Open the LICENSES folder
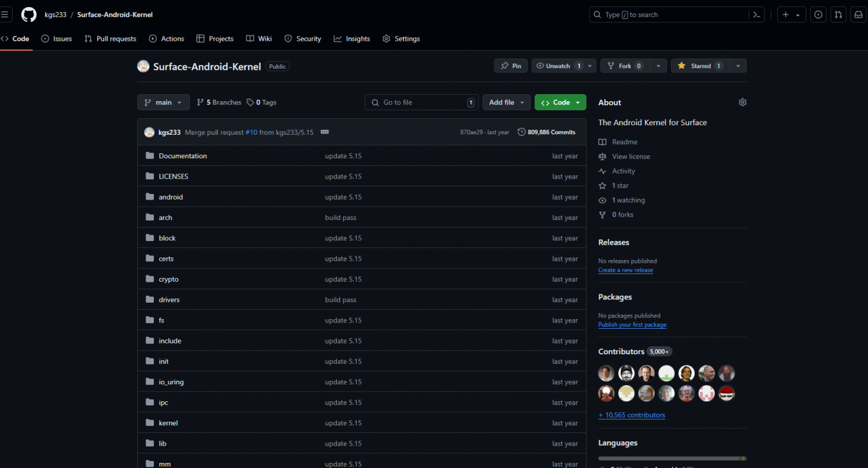Image resolution: width=868 pixels, height=468 pixels. click(x=173, y=176)
